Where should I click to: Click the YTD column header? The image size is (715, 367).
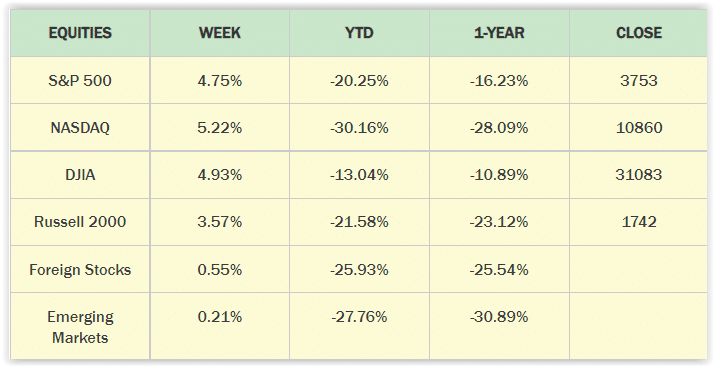(359, 33)
